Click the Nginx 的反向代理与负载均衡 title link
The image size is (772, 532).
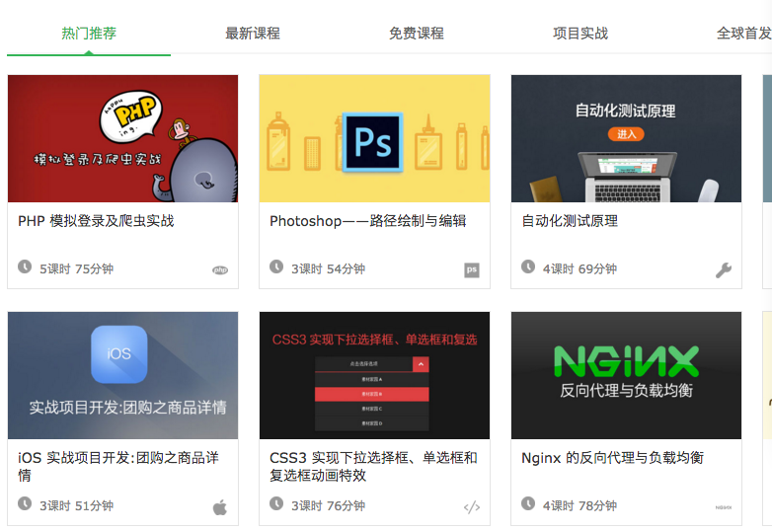tap(612, 458)
